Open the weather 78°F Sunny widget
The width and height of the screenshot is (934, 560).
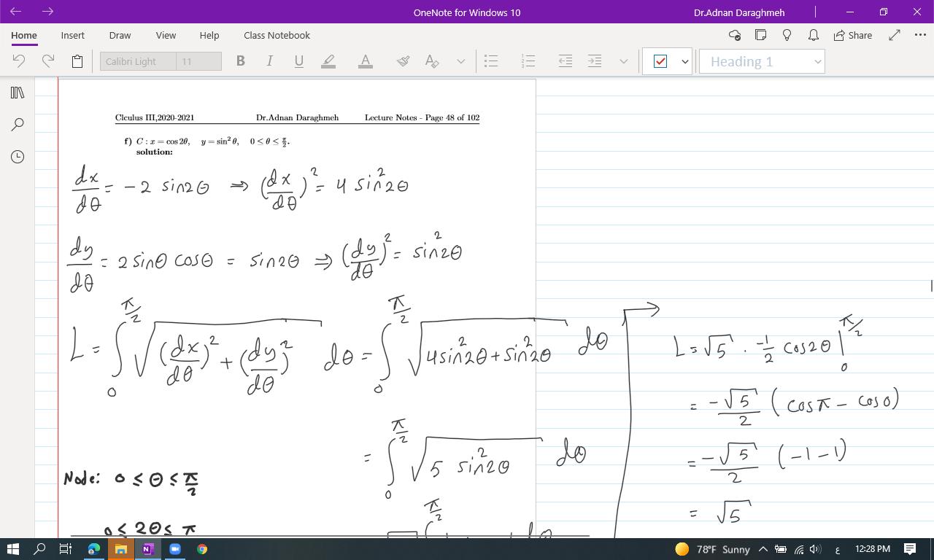[x=713, y=549]
